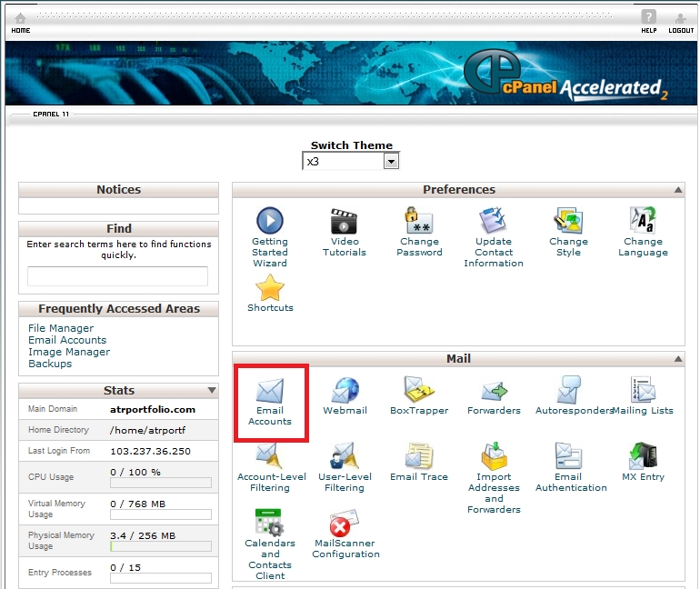This screenshot has width=700, height=589.
Task: Open Help from the top bar
Action: coord(648,22)
